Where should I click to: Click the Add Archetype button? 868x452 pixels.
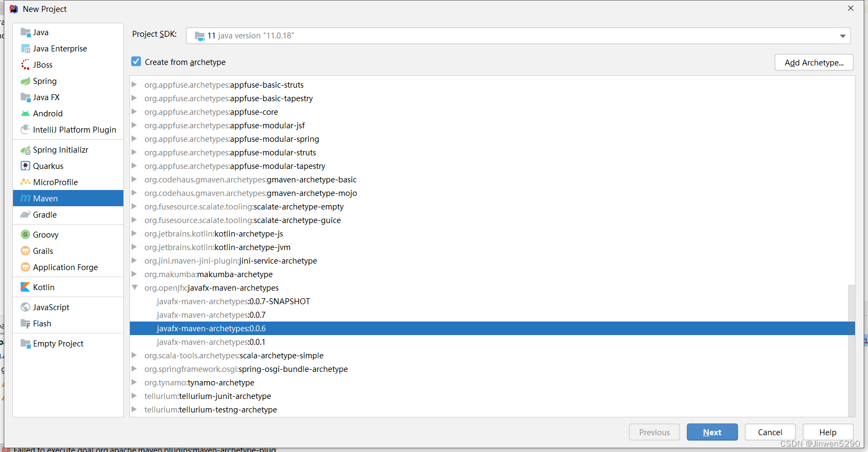(x=814, y=62)
